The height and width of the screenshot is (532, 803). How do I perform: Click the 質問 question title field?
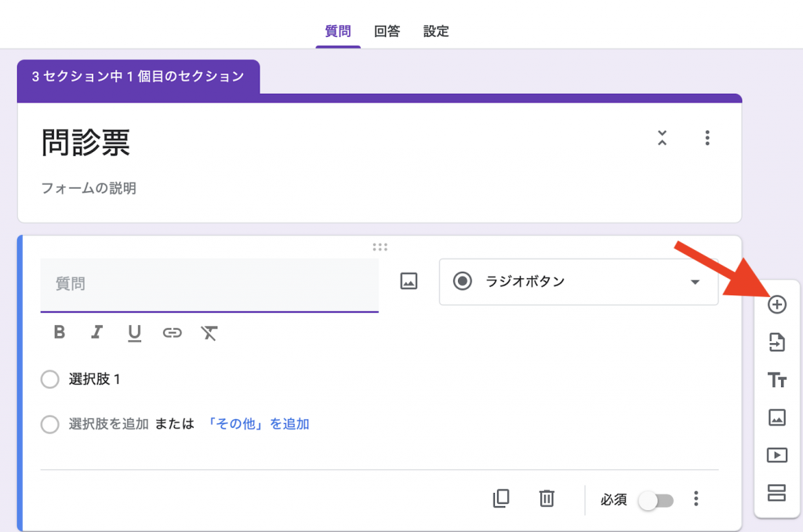(209, 284)
